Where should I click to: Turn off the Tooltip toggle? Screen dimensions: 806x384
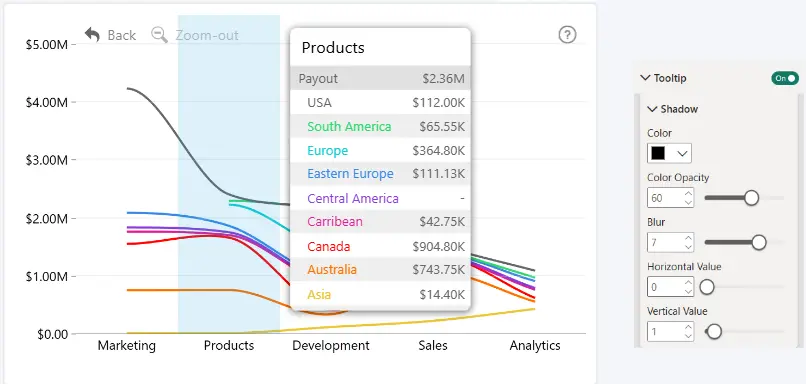coord(785,78)
